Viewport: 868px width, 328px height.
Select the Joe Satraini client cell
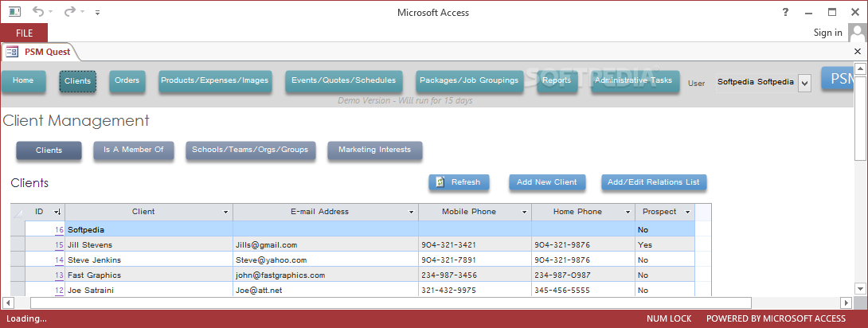pos(149,290)
